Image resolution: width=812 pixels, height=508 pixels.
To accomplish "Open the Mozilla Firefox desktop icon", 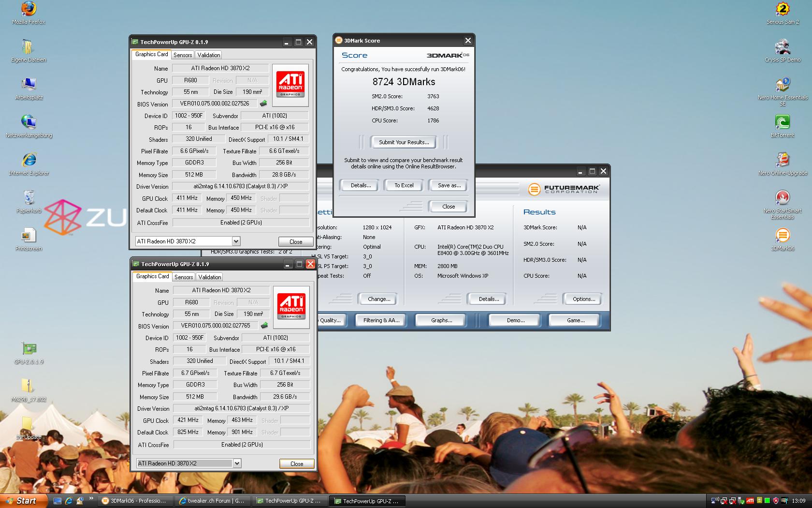I will [29, 10].
